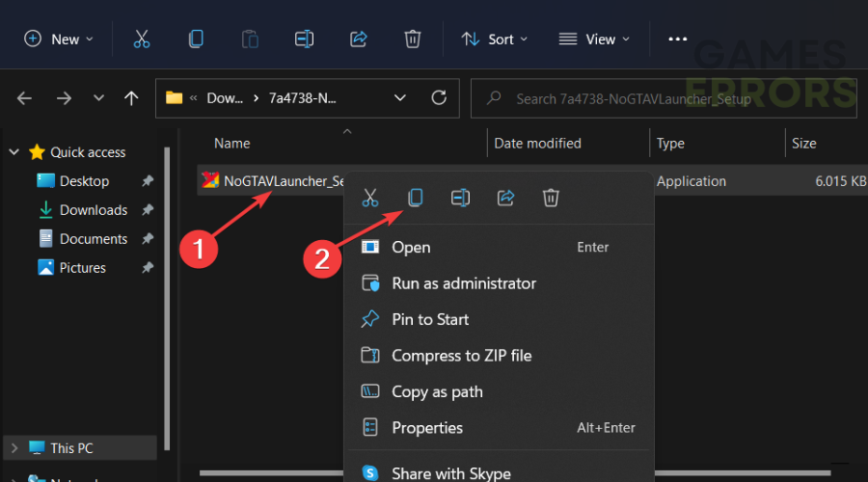Collapse the Quick access section

tap(15, 152)
